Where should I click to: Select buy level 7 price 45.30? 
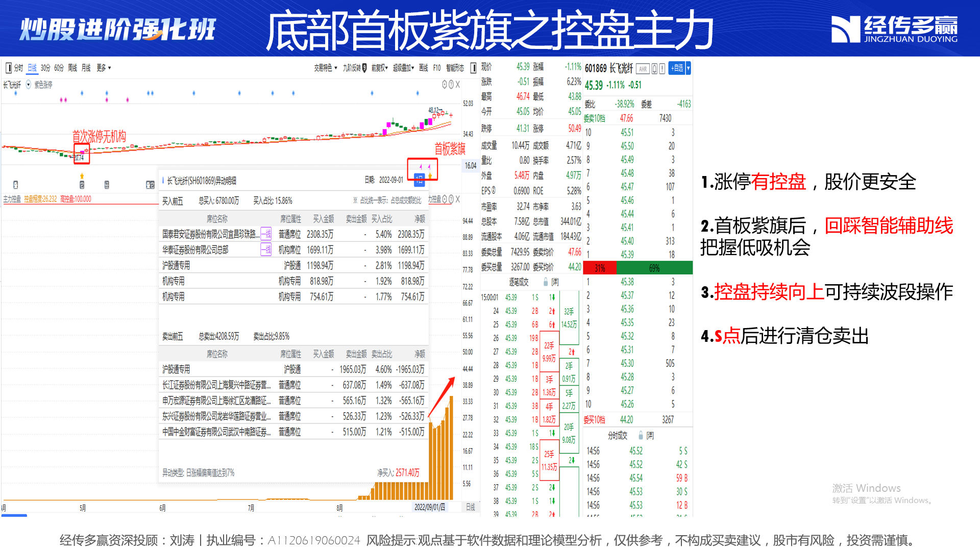638,363
